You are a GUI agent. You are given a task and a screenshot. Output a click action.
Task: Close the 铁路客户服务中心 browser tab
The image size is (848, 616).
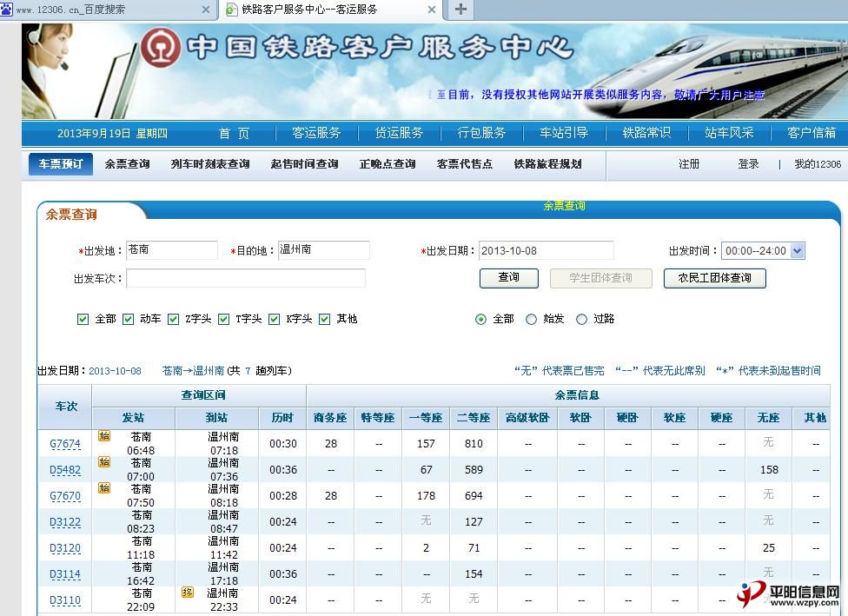click(x=432, y=10)
